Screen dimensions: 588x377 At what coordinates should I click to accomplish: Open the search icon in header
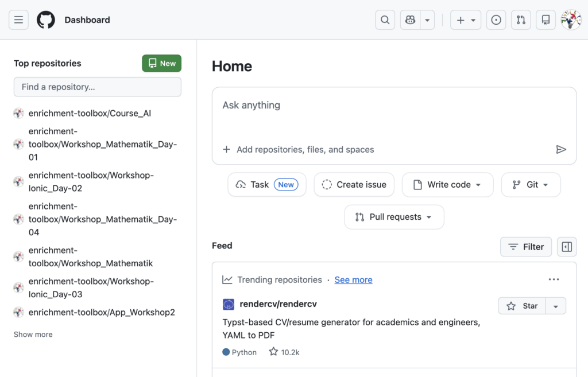(385, 20)
